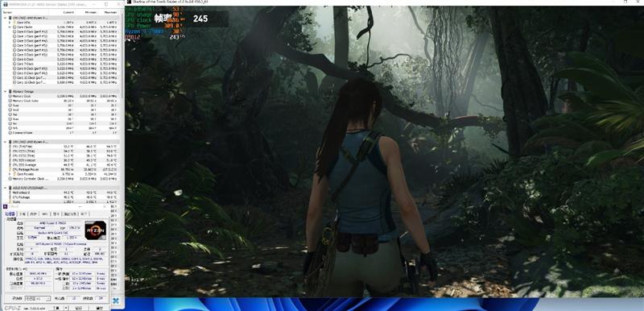644x311 pixels.
Task: Select the Memory Clock sensor icon
Action: coord(10,96)
